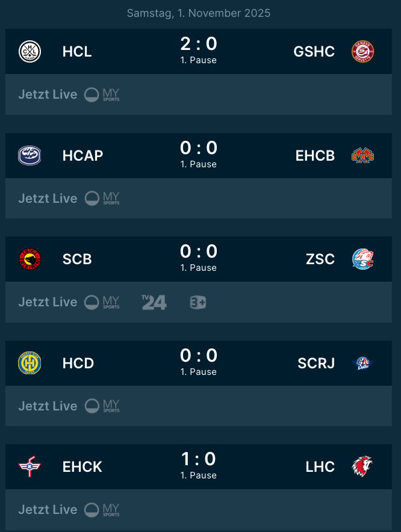Image resolution: width=401 pixels, height=532 pixels.
Task: Click the HCL team logo
Action: tap(30, 51)
